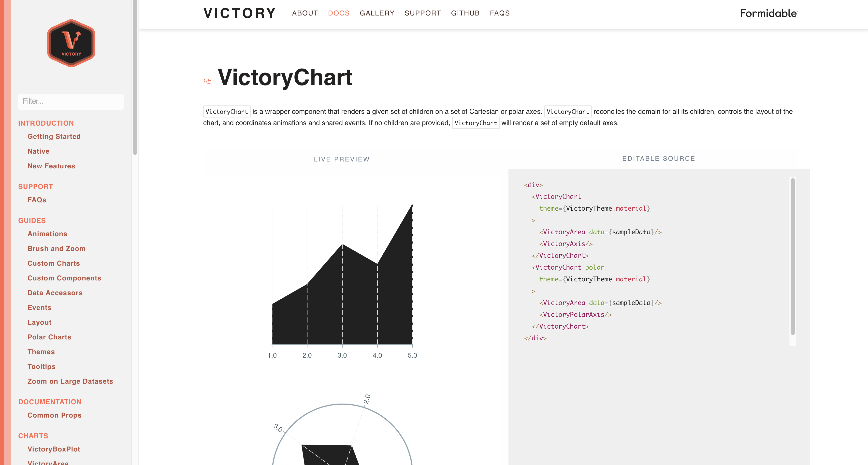Go to Common Props documentation
The image size is (868, 465).
(55, 415)
